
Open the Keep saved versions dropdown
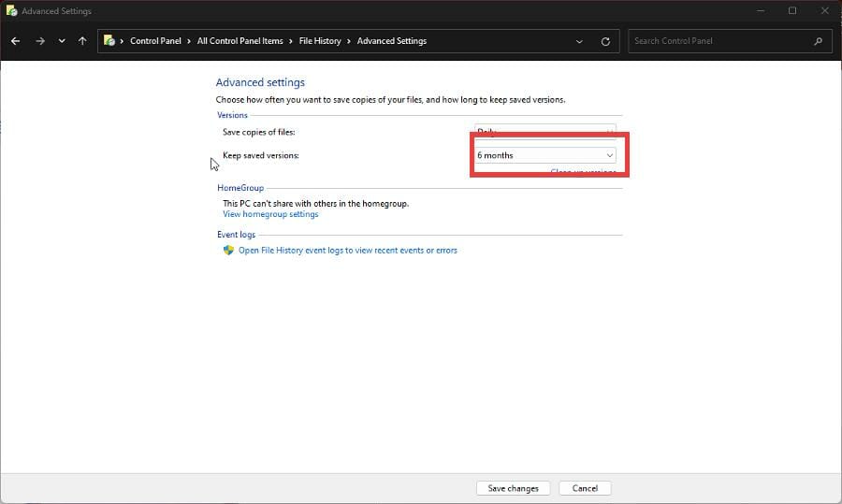click(544, 155)
